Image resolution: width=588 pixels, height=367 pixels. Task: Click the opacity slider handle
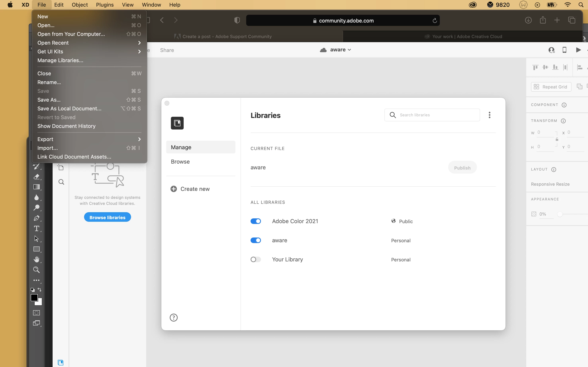click(x=560, y=214)
